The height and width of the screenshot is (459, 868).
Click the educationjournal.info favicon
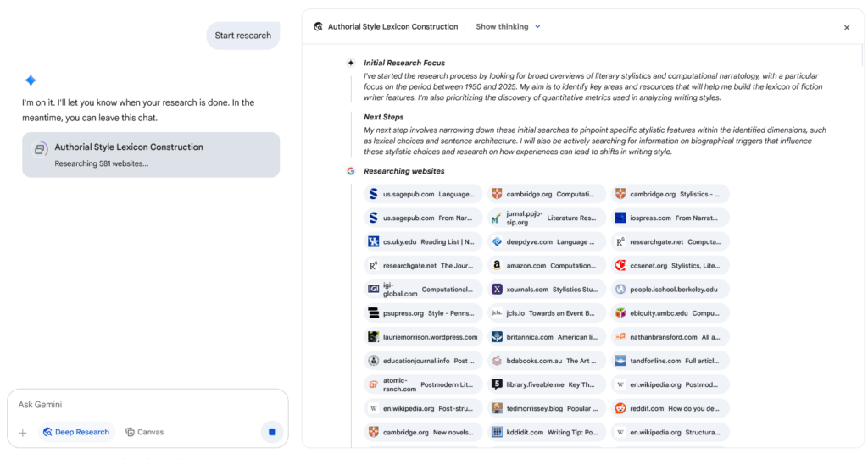tap(374, 361)
